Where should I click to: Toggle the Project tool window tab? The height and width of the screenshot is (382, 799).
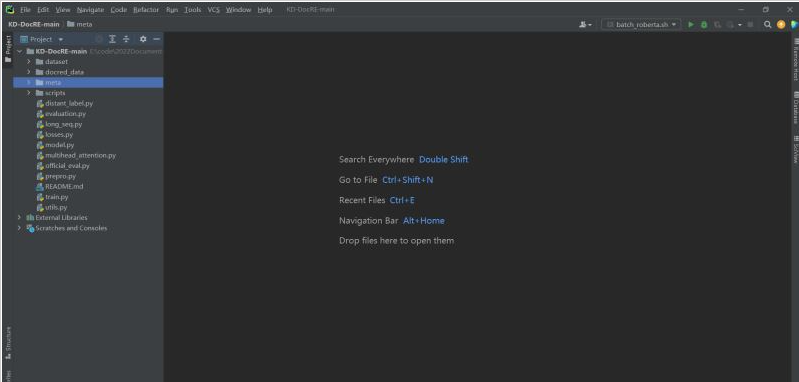click(8, 49)
